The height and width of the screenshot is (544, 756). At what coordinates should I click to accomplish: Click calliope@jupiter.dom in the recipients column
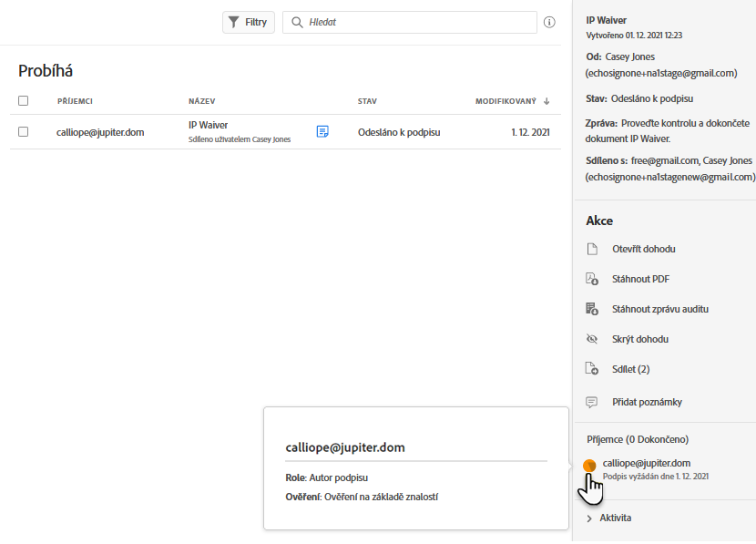(x=100, y=132)
